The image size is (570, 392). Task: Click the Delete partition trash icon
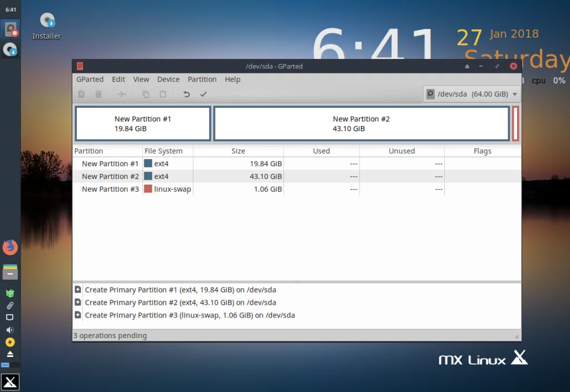click(98, 95)
